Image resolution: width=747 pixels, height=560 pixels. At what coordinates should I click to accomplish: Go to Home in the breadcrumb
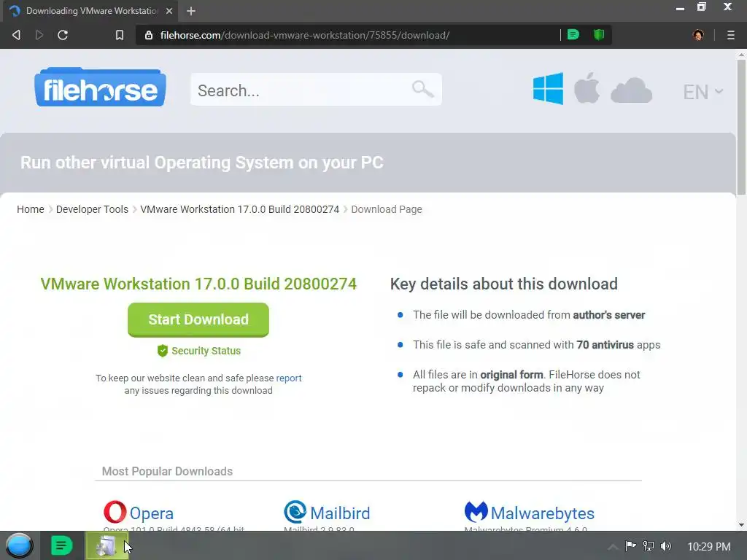pos(31,209)
